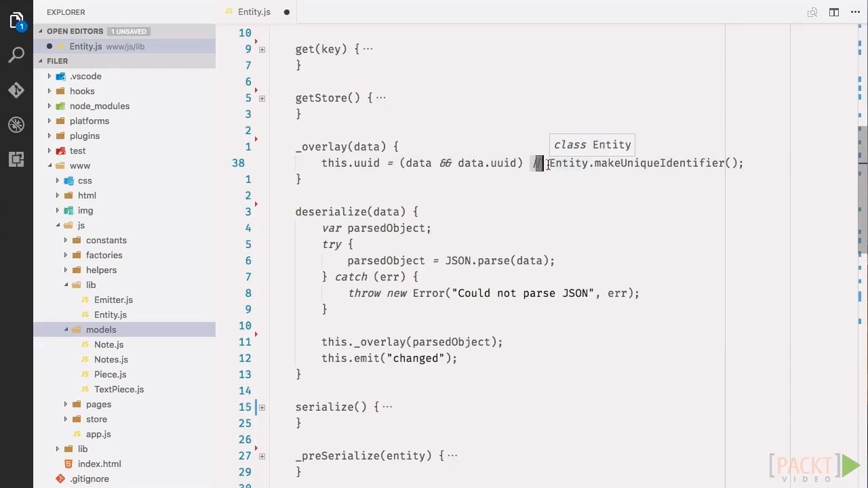This screenshot has height=488, width=868.
Task: Expand the helpers folder
Action: click(x=102, y=270)
